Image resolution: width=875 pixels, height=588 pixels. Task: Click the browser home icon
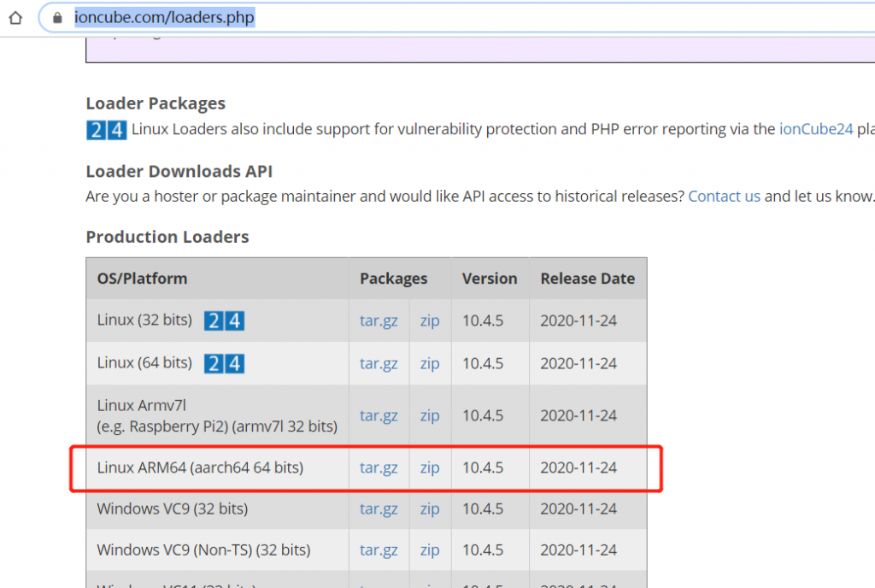click(15, 17)
